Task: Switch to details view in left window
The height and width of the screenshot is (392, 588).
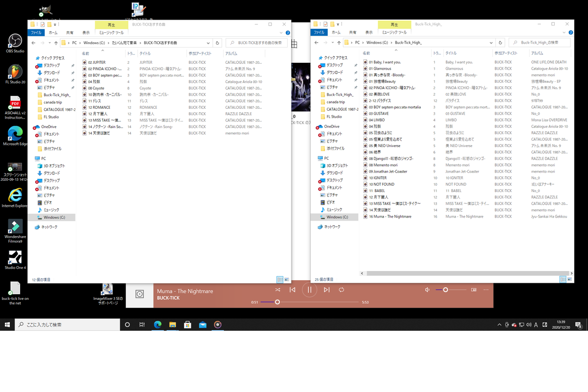Action: click(x=280, y=279)
